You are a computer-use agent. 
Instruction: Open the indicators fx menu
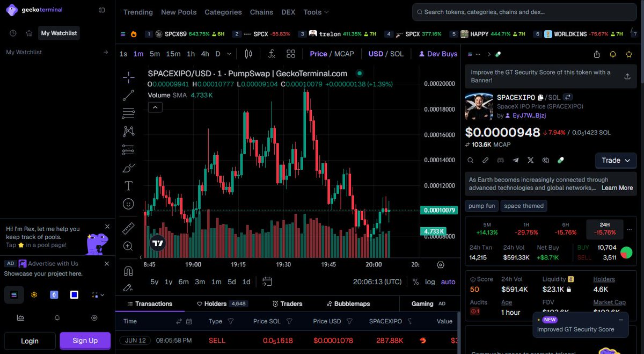[x=272, y=54]
